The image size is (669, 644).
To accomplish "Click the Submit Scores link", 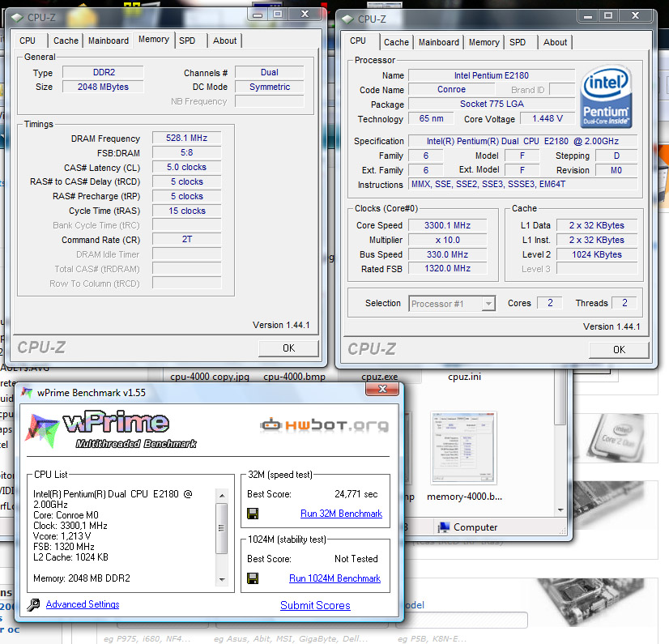I will tap(315, 605).
